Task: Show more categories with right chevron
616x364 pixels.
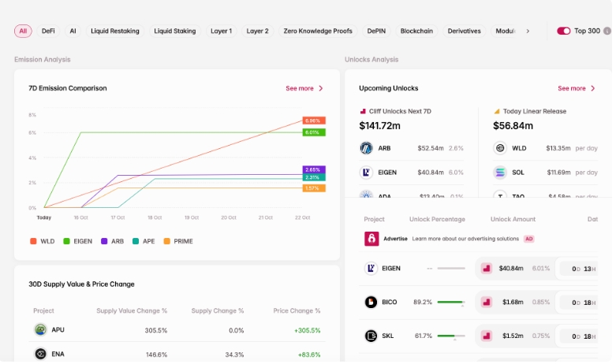Action: pos(528,31)
